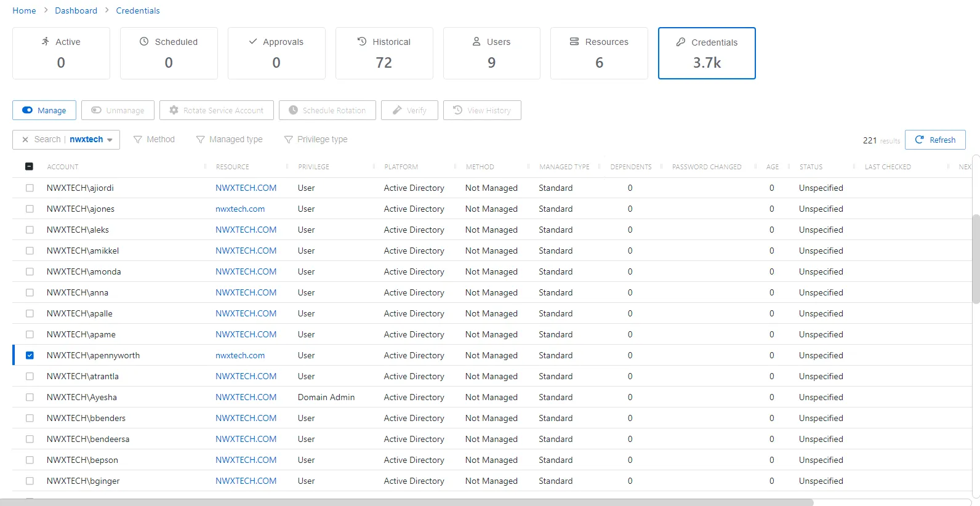980x506 pixels.
Task: Clear the search with the X icon
Action: [25, 140]
